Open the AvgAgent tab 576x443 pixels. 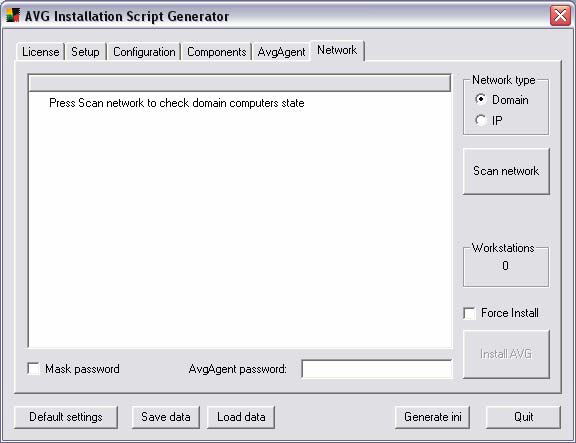point(281,52)
